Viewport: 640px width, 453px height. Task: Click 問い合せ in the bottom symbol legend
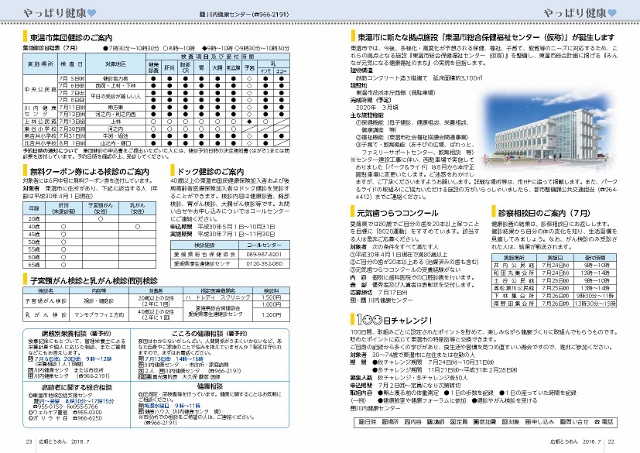tap(574, 422)
